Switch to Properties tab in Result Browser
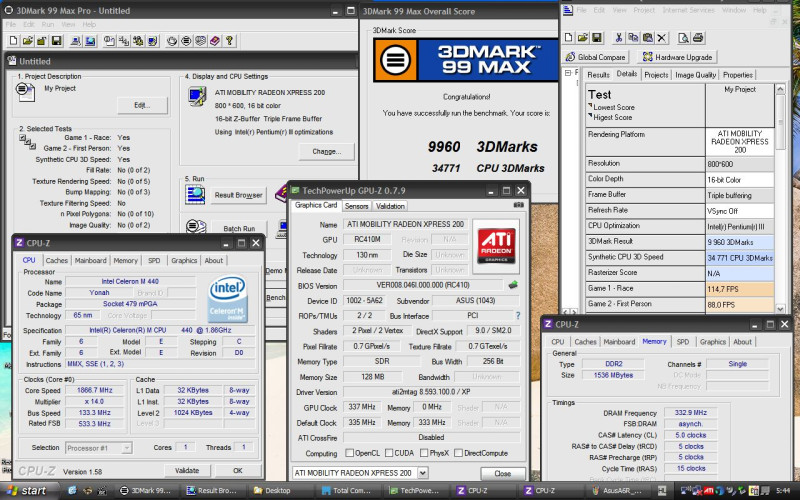800x500 pixels. 738,75
